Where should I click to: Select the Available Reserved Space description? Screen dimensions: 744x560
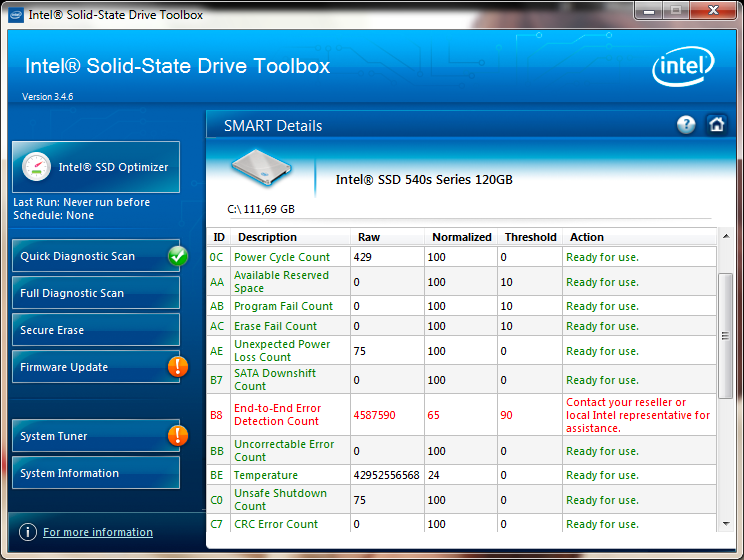point(281,281)
